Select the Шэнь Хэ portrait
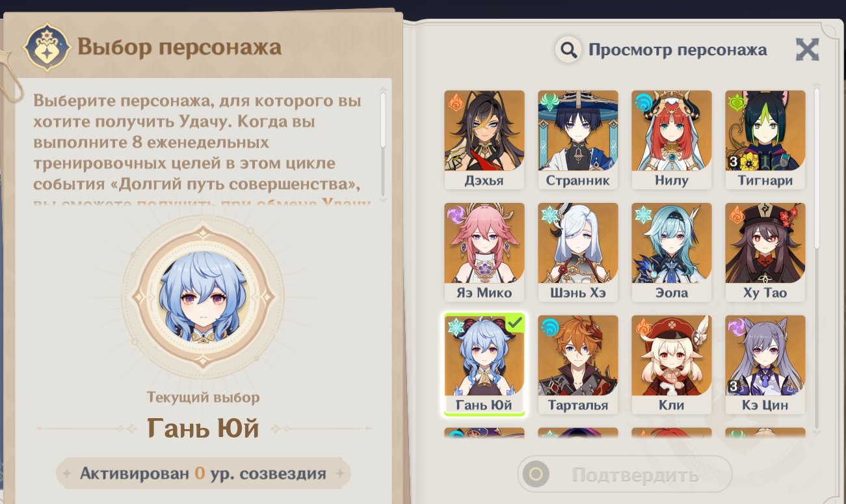The image size is (846, 504). pyautogui.click(x=577, y=252)
